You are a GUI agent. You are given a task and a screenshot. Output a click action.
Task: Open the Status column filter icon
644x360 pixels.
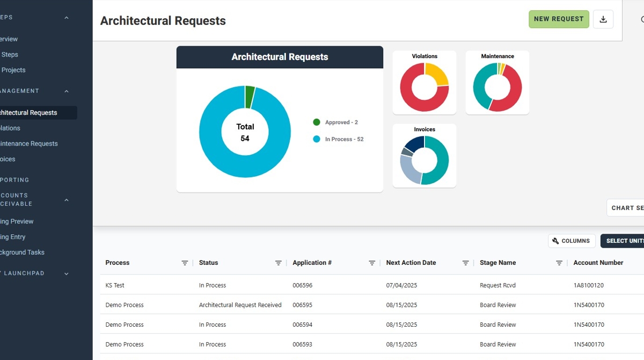278,263
